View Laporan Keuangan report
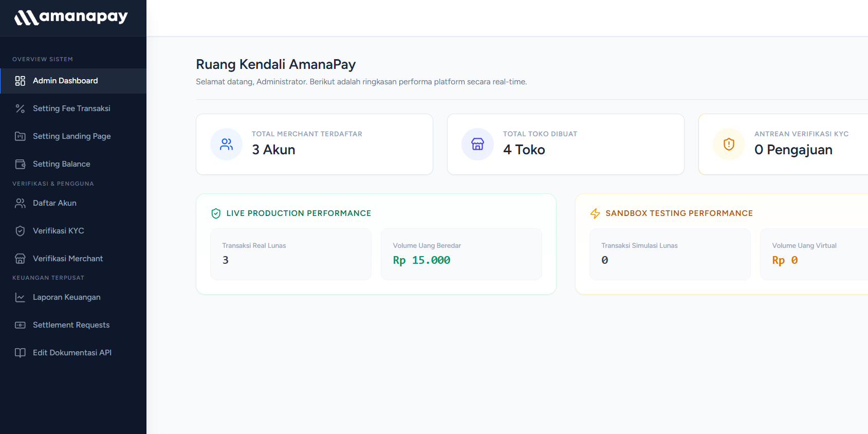Screen dimensions: 868x434 (73, 297)
